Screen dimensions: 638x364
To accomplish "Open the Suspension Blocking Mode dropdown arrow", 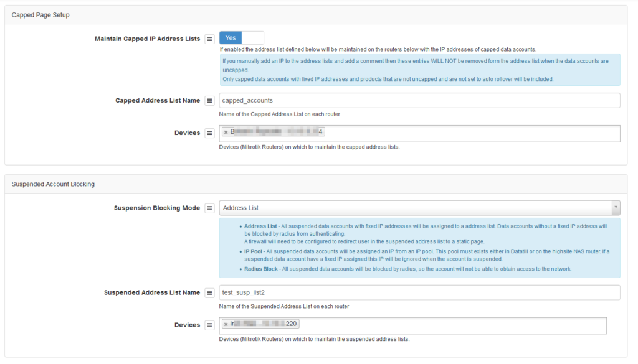I will coord(616,208).
